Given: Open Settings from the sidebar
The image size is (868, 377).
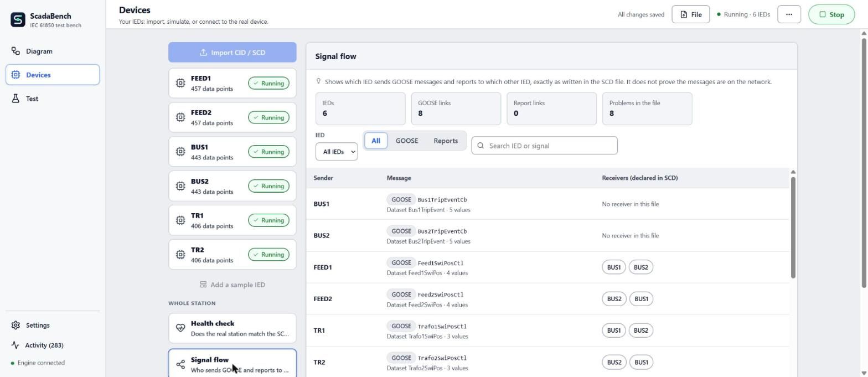Looking at the screenshot, I should (x=53, y=325).
